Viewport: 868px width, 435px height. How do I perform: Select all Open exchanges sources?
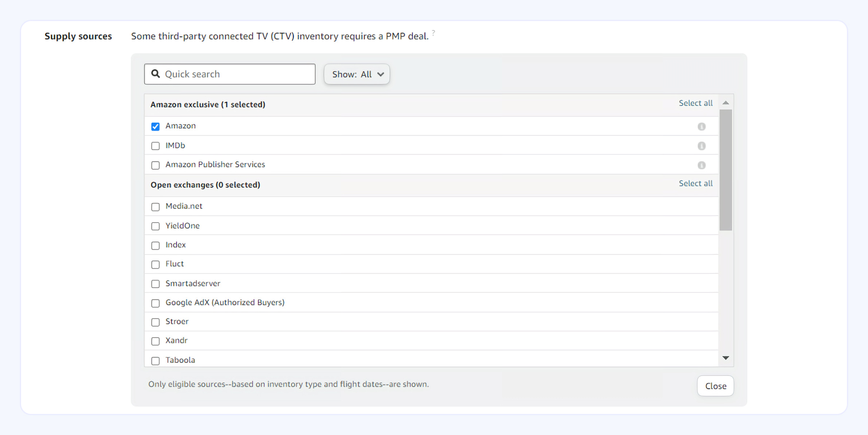[x=696, y=183]
